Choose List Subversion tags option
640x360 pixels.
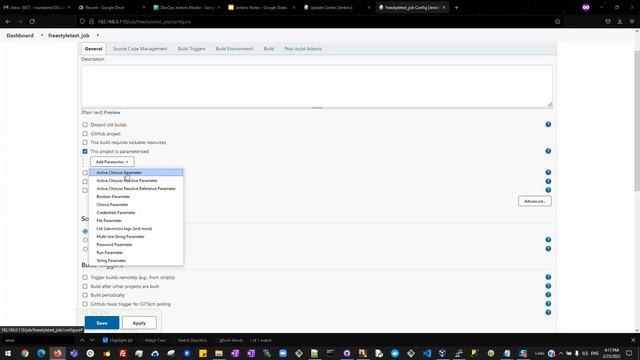click(x=136, y=229)
